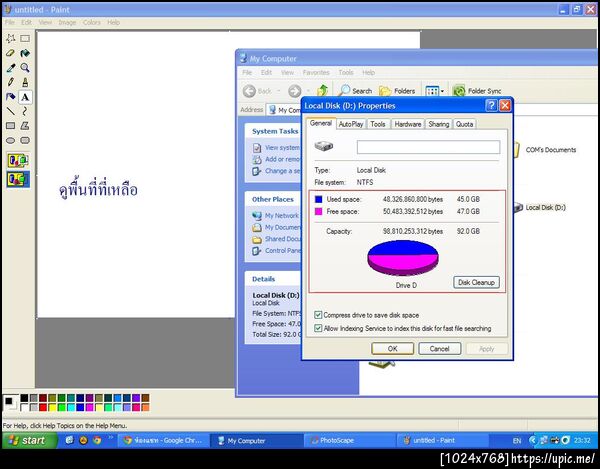Choose the Eraser tool in Paint
600x469 pixels.
pos(11,53)
